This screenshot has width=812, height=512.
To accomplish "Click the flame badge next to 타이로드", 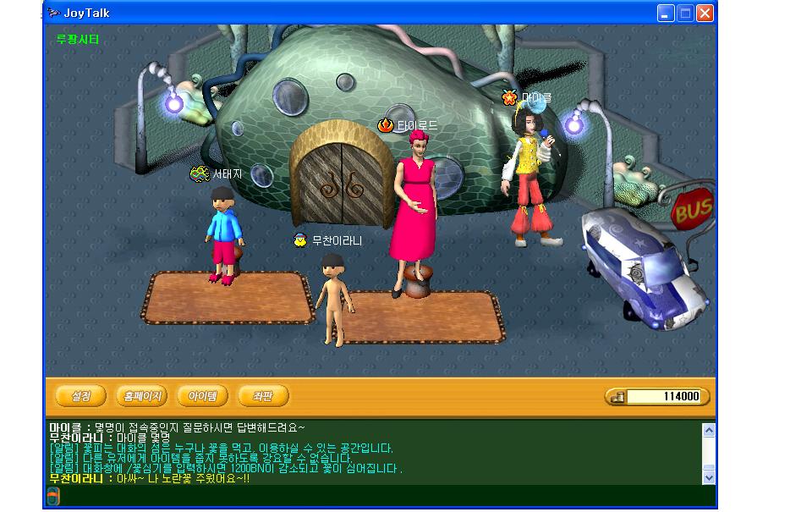I will (x=386, y=126).
